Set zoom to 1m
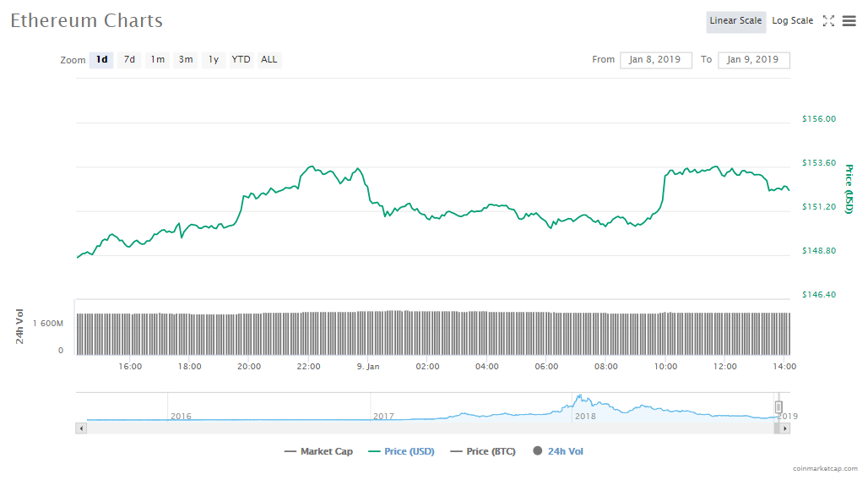This screenshot has height=480, width=868. click(x=157, y=60)
